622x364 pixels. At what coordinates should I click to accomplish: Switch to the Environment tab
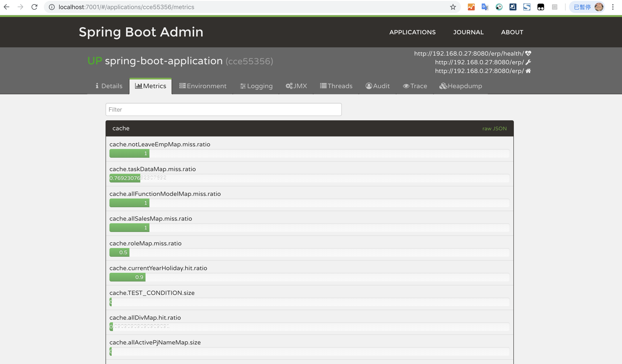click(203, 86)
